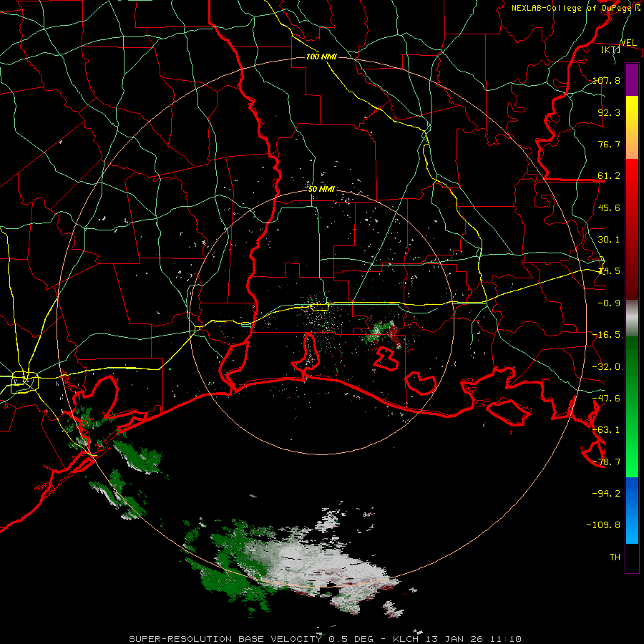Select the 30.1 velocity scale value
The image size is (644, 644).
[x=609, y=240]
